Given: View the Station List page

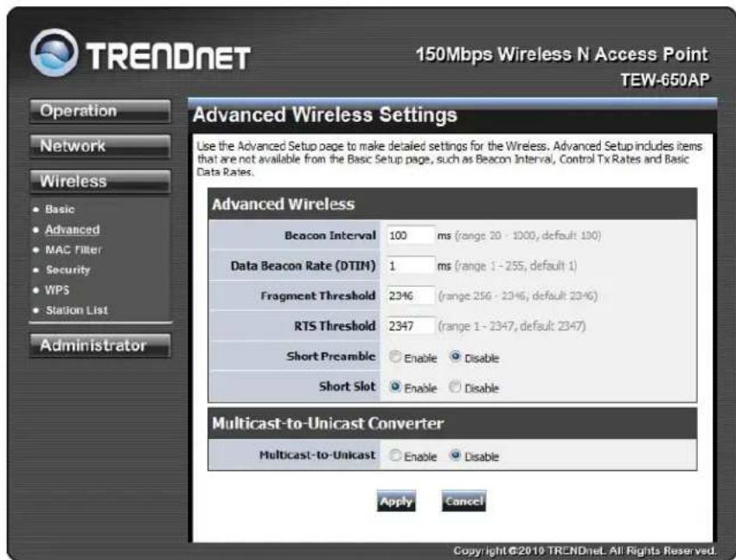Looking at the screenshot, I should click(x=77, y=310).
